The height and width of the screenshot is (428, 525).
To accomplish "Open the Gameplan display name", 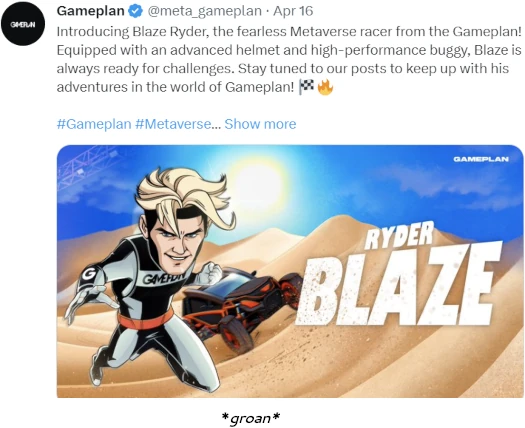I will click(x=91, y=11).
